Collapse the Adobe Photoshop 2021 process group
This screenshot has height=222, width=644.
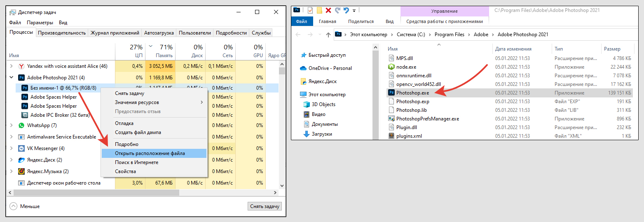(11, 78)
